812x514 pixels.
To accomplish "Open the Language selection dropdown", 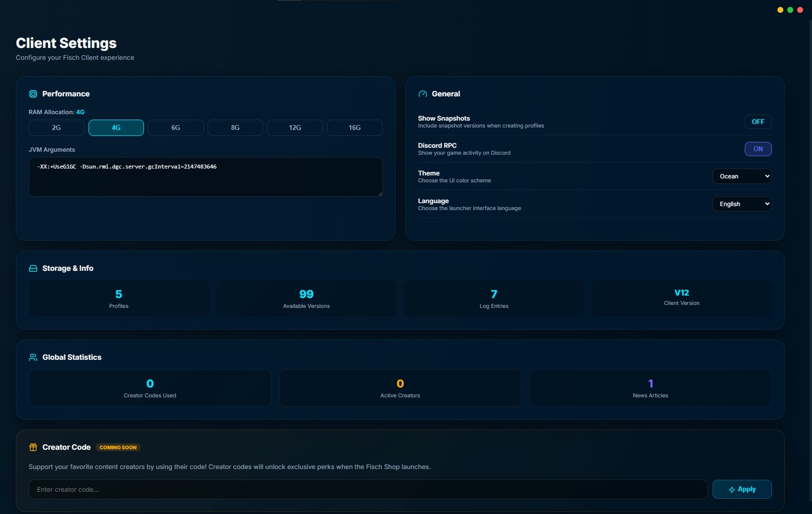I will [x=742, y=204].
